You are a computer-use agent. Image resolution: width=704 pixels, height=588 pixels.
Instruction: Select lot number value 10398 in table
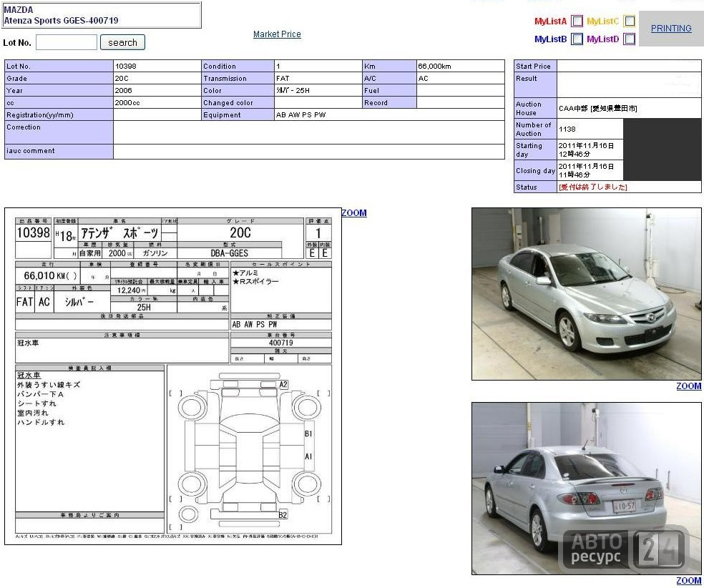tap(126, 66)
